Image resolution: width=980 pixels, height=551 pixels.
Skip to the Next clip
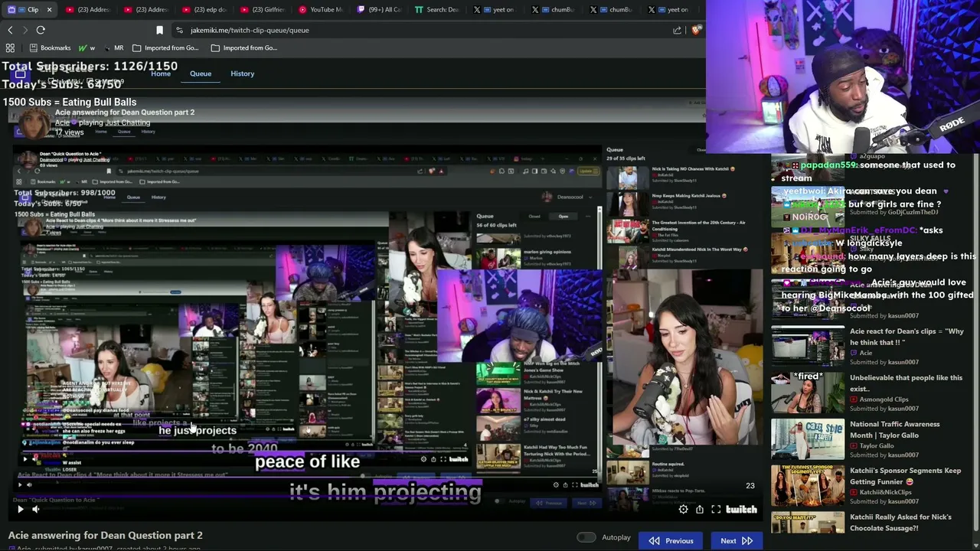[x=737, y=541]
